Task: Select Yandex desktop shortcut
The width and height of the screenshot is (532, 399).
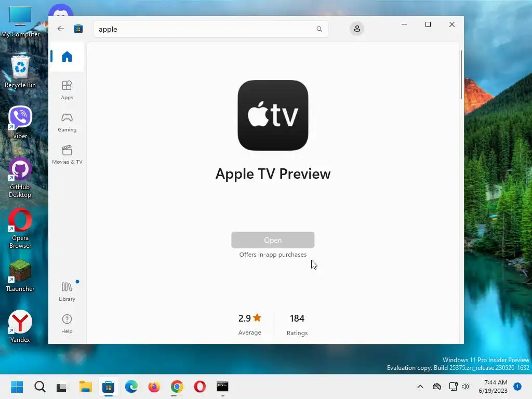Action: coord(20,326)
